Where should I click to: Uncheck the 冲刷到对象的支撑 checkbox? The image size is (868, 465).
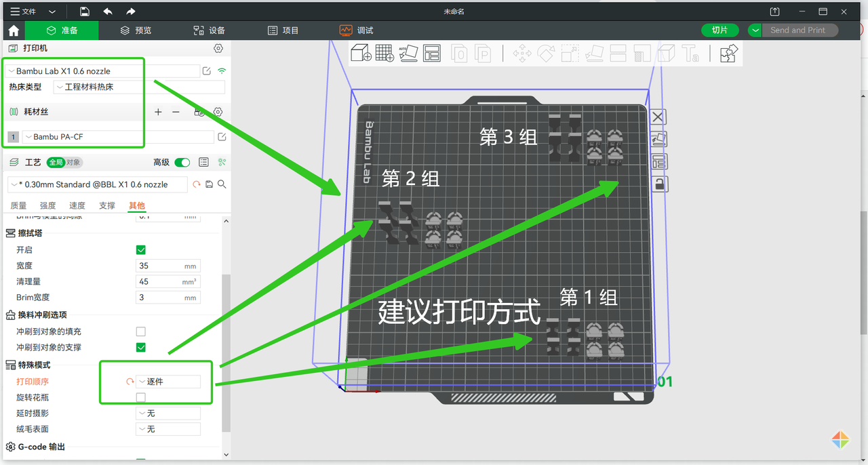coord(141,347)
